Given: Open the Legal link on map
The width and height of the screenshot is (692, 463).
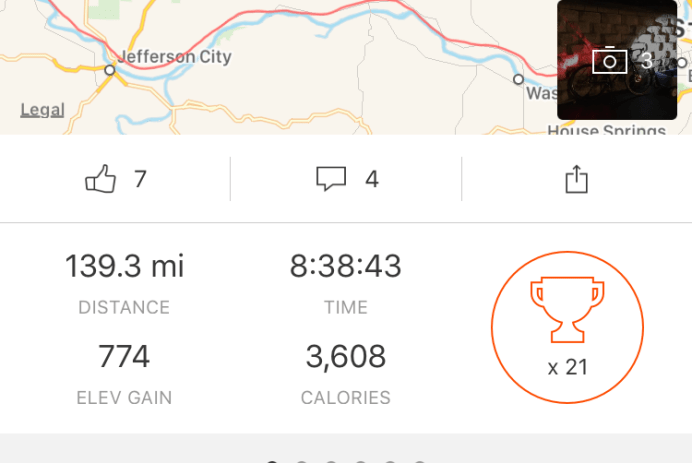Looking at the screenshot, I should [x=42, y=110].
